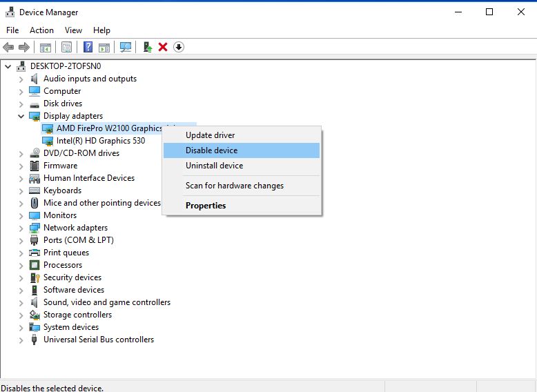The height and width of the screenshot is (392, 537).
Task: Select the DESKTOP-2TOFSN0 computer name
Action: pyautogui.click(x=66, y=66)
